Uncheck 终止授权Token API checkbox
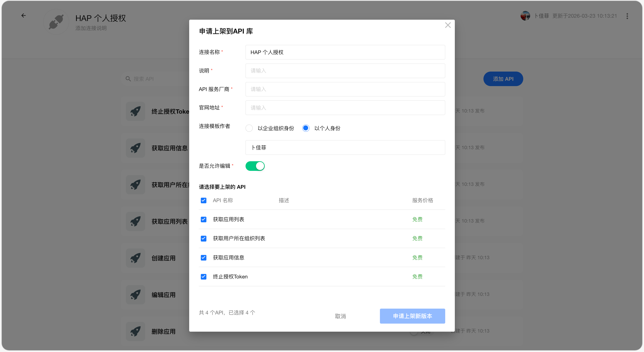644x352 pixels. (203, 277)
